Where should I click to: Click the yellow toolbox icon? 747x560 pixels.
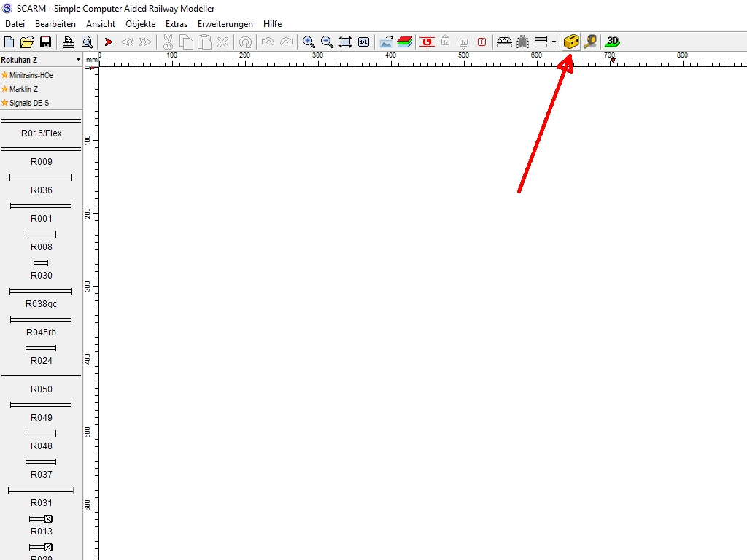(572, 42)
